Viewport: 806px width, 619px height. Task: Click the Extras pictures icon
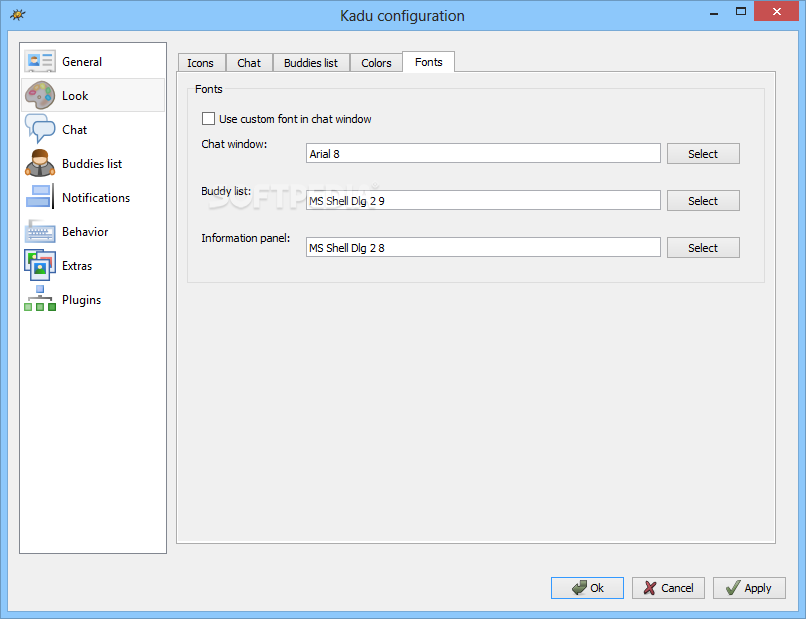40,265
